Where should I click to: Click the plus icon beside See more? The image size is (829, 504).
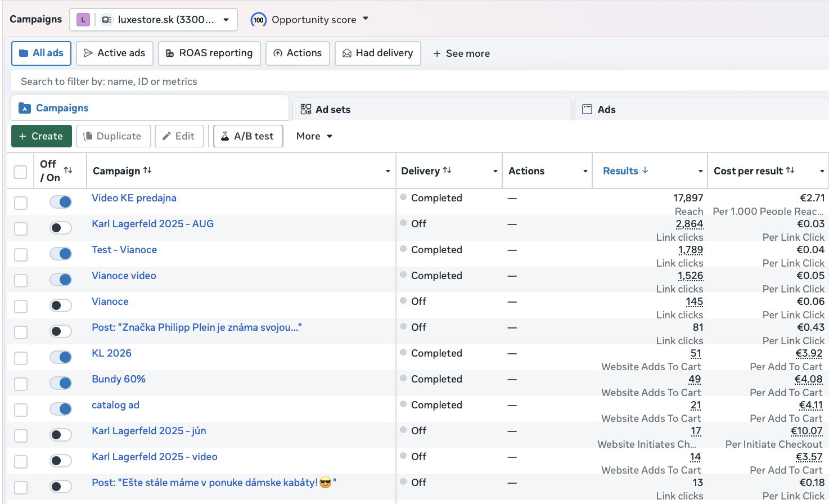[437, 53]
